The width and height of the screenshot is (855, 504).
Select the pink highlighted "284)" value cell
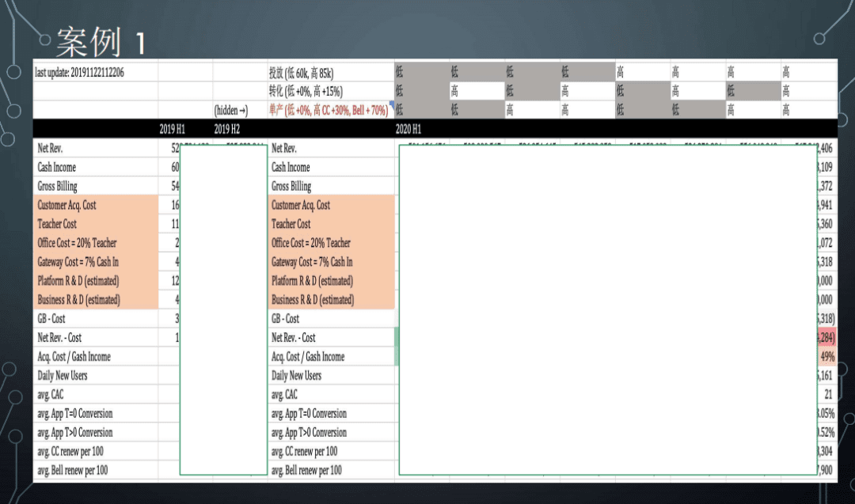(x=827, y=338)
